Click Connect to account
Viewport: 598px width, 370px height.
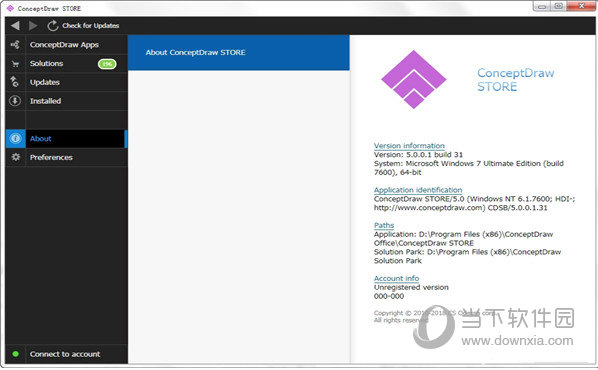(65, 354)
